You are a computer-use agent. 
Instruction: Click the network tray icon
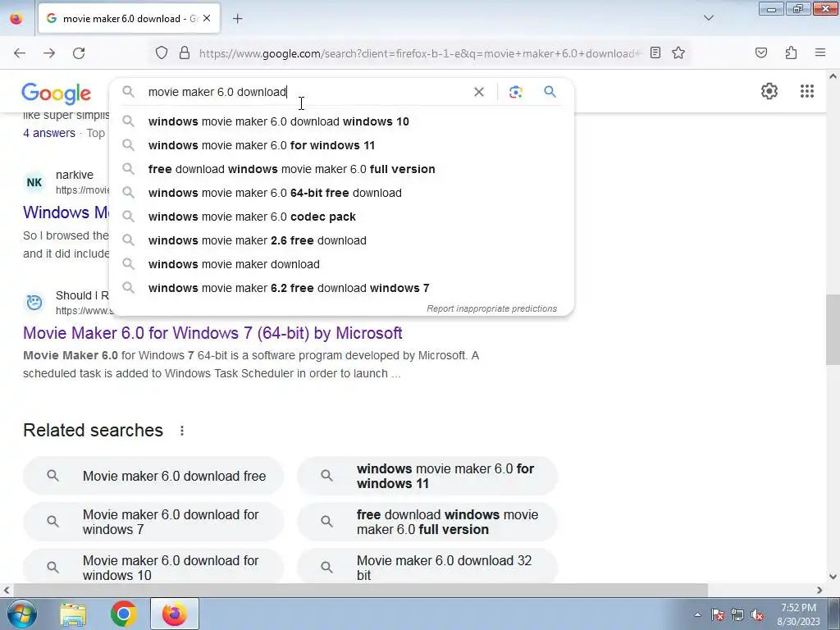[x=737, y=615]
